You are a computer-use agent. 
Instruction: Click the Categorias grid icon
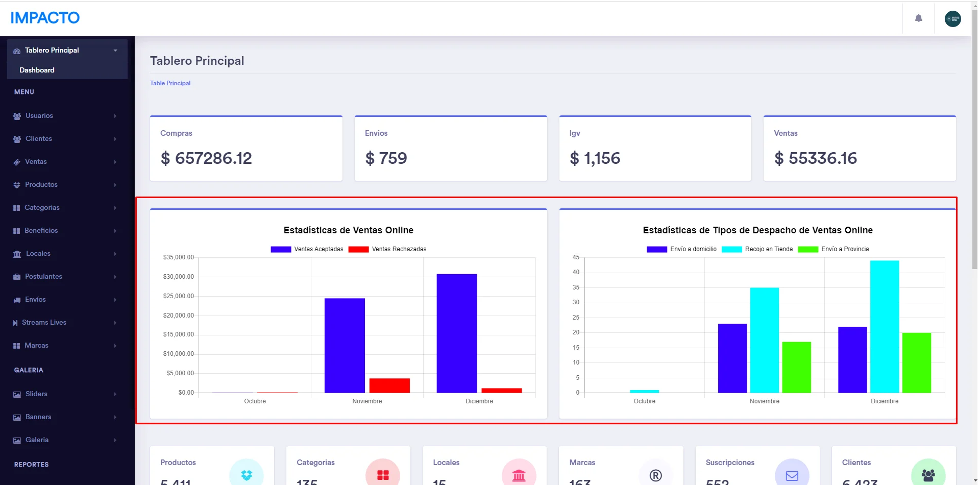(x=383, y=475)
